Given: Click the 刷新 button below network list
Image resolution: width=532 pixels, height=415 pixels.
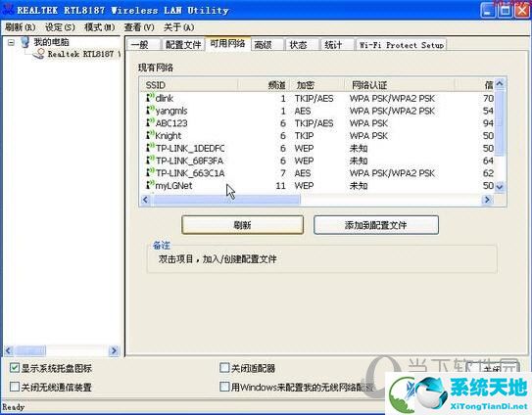Looking at the screenshot, I should (242, 225).
